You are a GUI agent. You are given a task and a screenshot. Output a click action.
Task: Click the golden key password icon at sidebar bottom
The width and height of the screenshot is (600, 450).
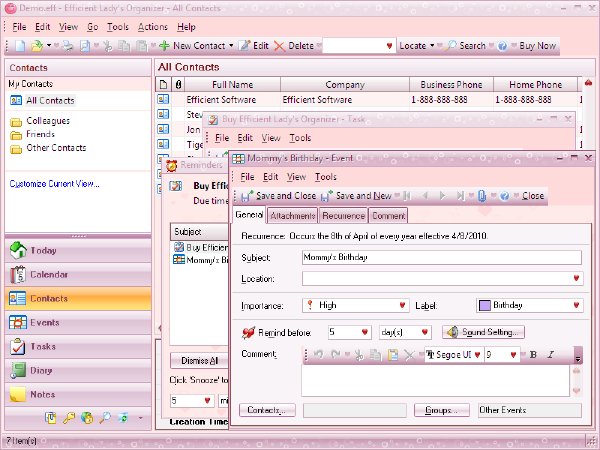69,417
